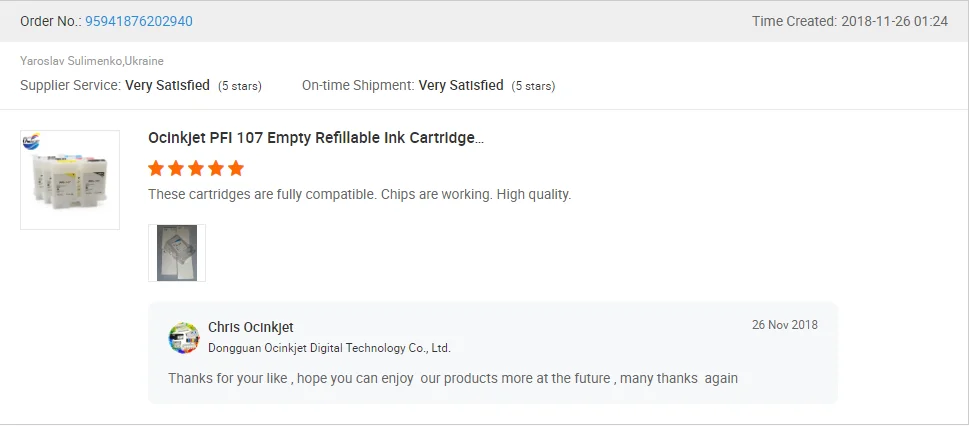Click the fifth orange rating star

[236, 168]
